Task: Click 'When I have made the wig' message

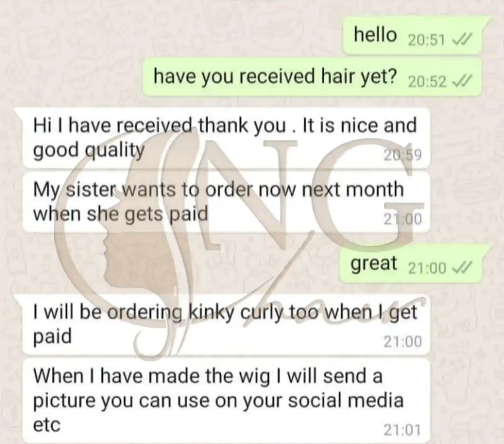Action: pyautogui.click(x=226, y=401)
